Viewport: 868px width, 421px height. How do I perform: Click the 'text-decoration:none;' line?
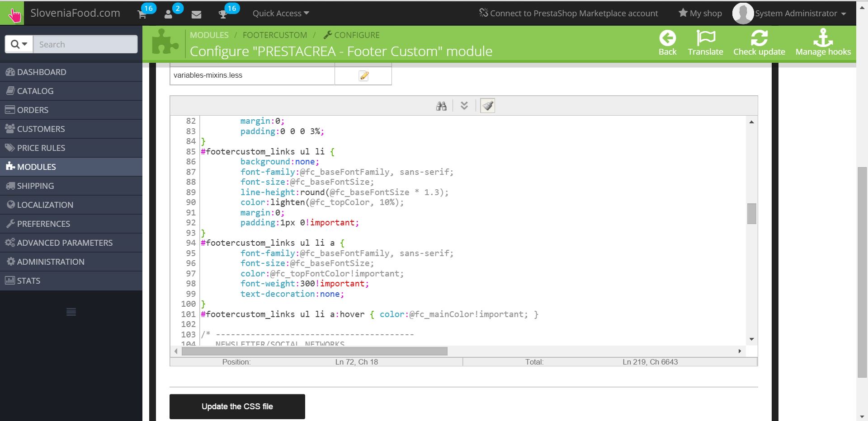pyautogui.click(x=292, y=294)
